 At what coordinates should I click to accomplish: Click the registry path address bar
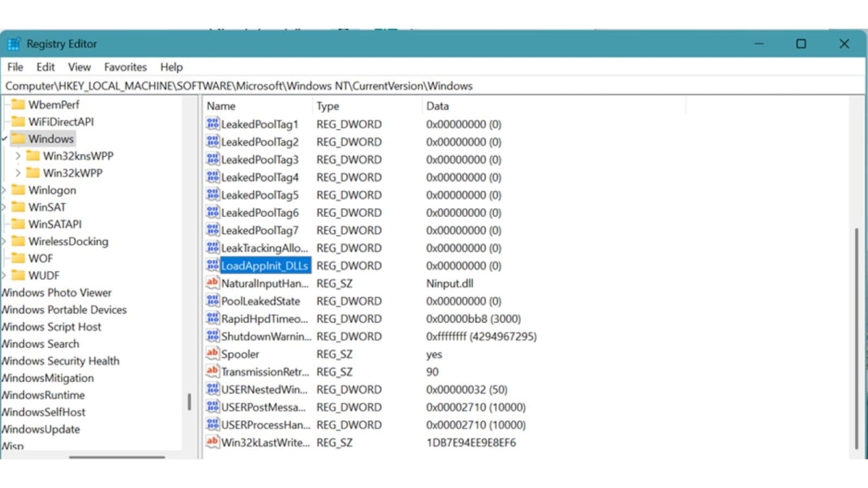[x=434, y=86]
